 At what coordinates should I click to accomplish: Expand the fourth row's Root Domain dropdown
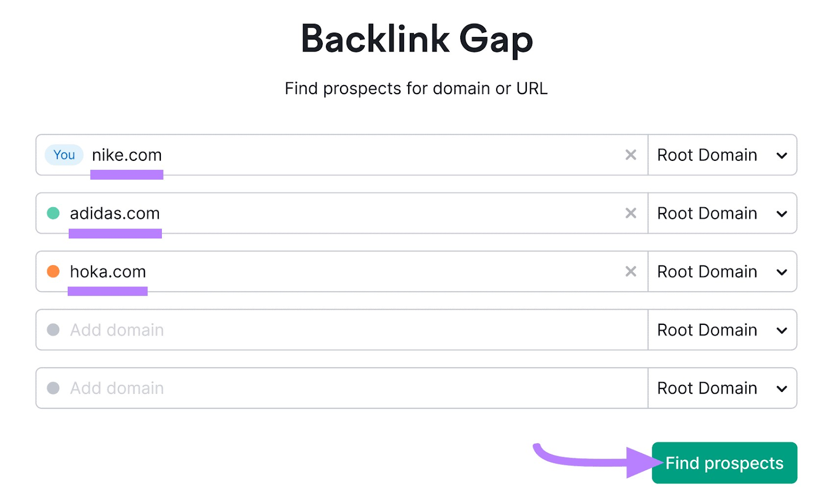(723, 330)
